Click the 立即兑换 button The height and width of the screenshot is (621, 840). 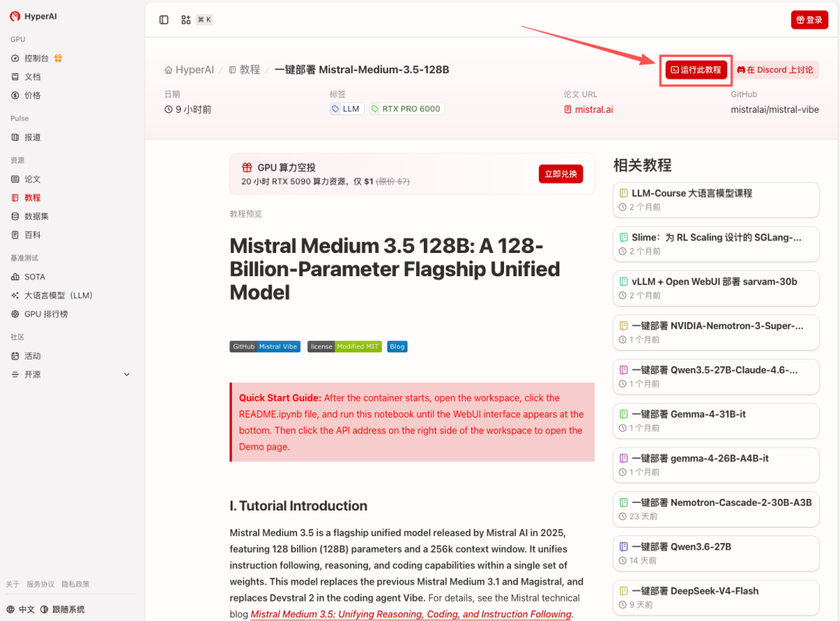560,174
